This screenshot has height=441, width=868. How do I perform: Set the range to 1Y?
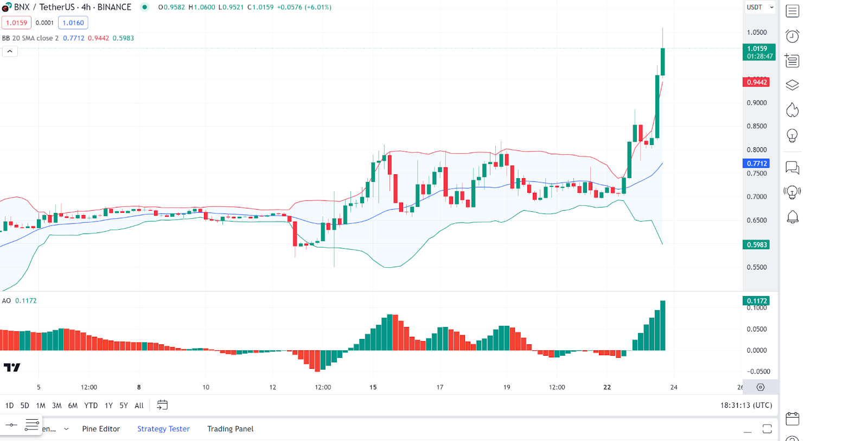(x=108, y=406)
